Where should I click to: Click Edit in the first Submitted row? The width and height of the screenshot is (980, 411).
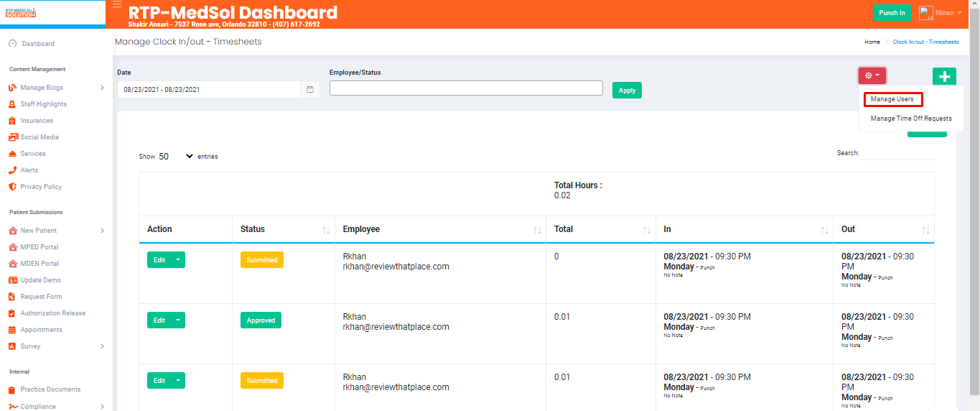(159, 260)
